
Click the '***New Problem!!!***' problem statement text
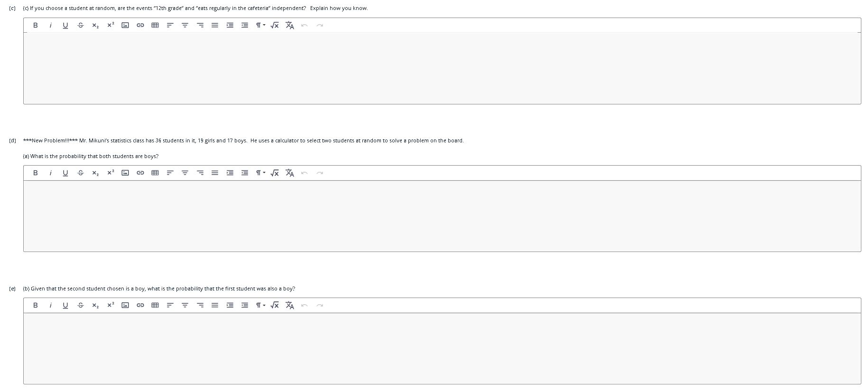(243, 140)
